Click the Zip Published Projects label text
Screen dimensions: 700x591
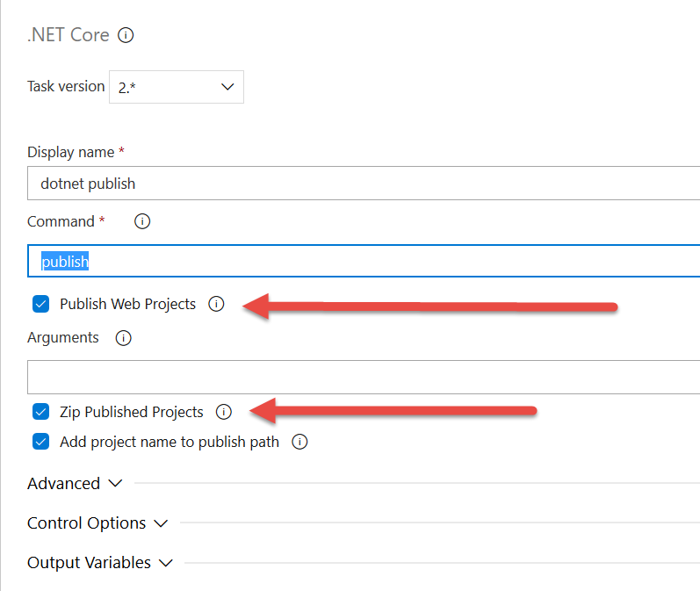[x=132, y=412]
